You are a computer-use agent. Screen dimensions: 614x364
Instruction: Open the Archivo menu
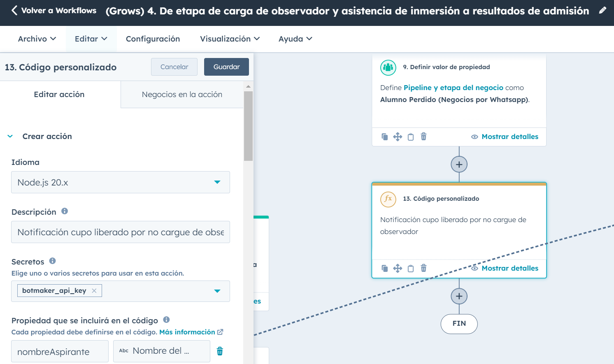(x=37, y=39)
